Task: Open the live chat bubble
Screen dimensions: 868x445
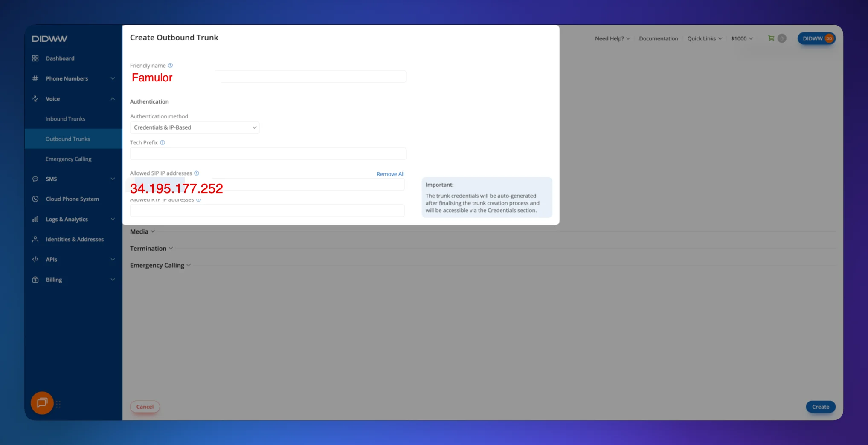Action: pyautogui.click(x=42, y=403)
